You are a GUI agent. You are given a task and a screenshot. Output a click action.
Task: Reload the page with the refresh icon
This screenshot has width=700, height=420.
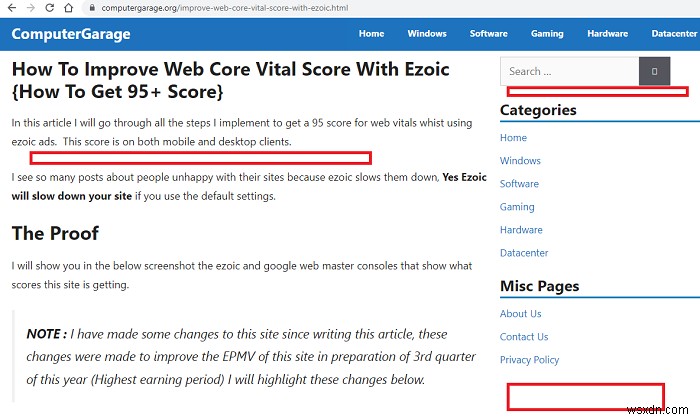(50, 8)
